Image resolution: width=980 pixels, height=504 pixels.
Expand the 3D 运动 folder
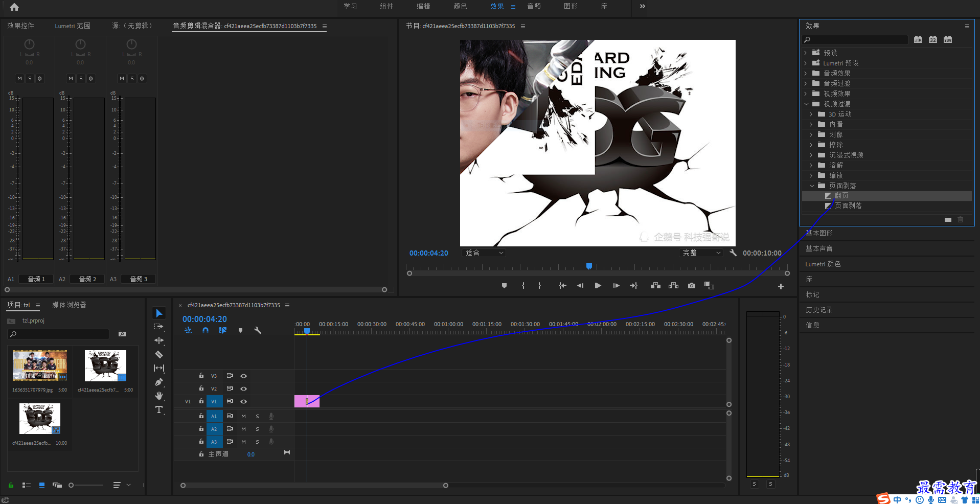(x=811, y=114)
